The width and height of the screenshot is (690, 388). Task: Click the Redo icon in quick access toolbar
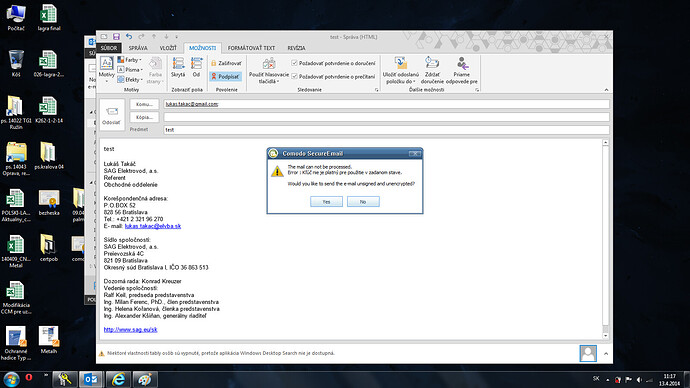click(x=141, y=37)
